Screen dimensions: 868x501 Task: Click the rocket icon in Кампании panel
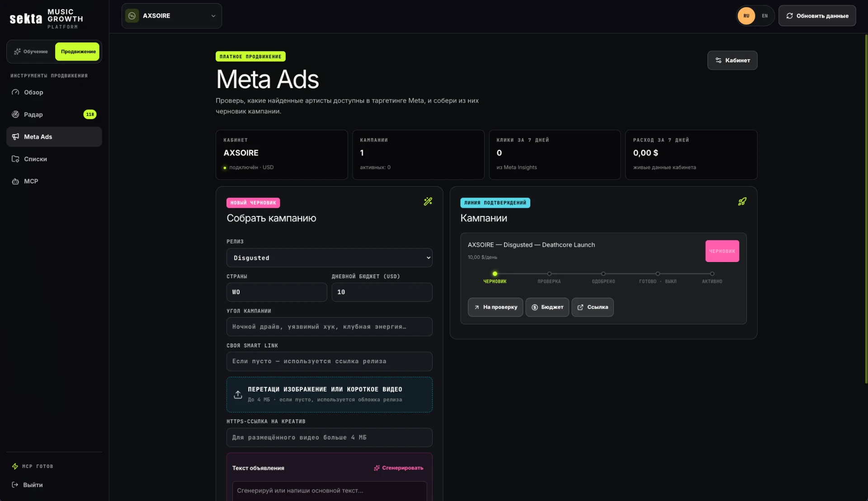[x=742, y=201]
